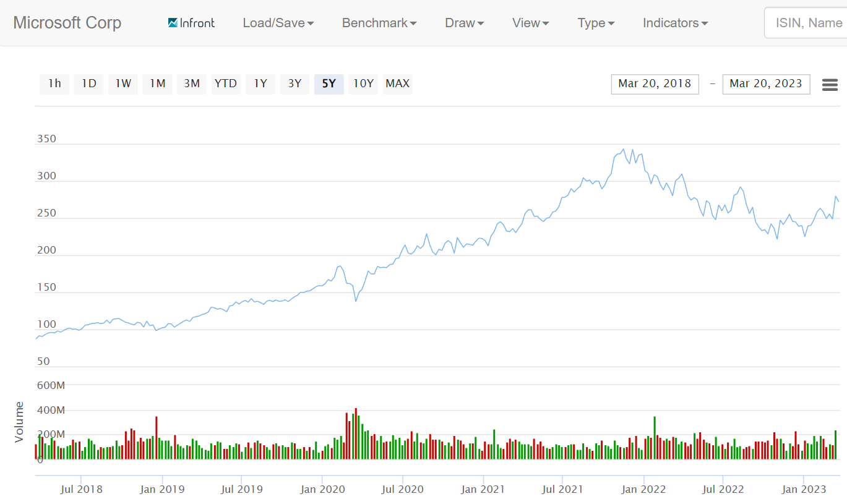Open the Load/Save dropdown
The image size is (847, 504).
(x=278, y=23)
